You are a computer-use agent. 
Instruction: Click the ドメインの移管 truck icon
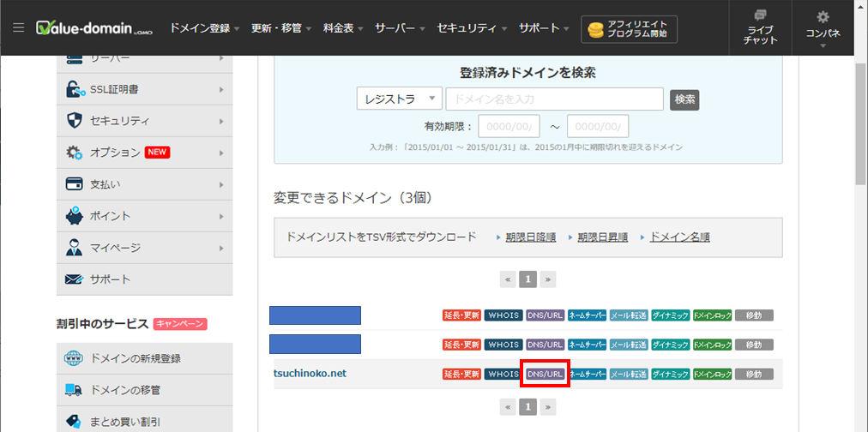(74, 390)
